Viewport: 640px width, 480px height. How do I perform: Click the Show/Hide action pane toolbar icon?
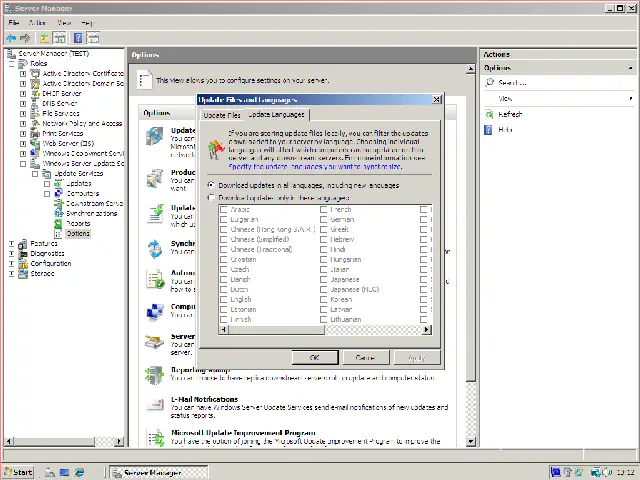coord(93,38)
